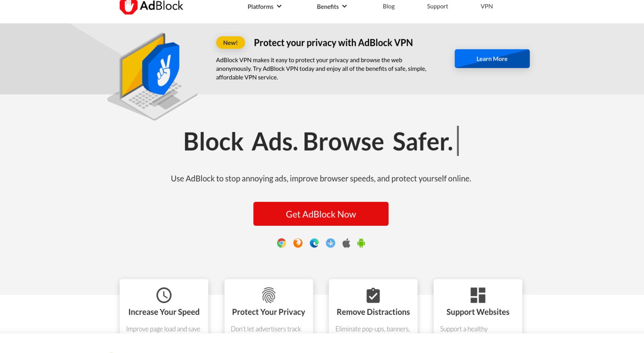Click the red Get AdBlock Now button

click(321, 214)
